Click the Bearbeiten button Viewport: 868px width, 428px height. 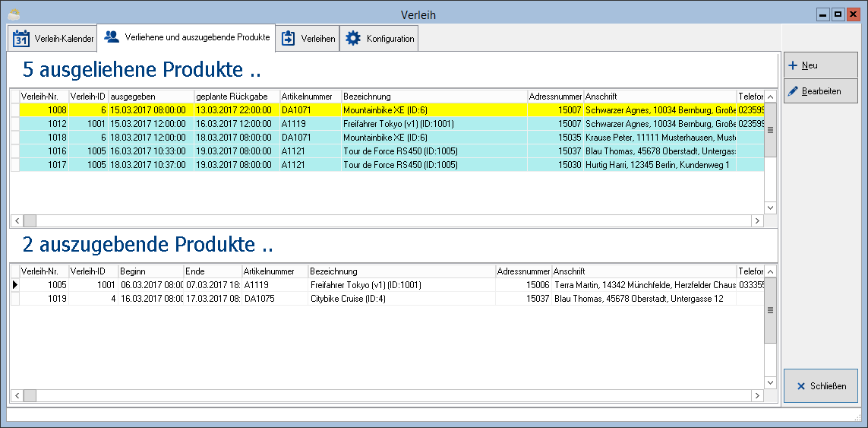pos(821,91)
